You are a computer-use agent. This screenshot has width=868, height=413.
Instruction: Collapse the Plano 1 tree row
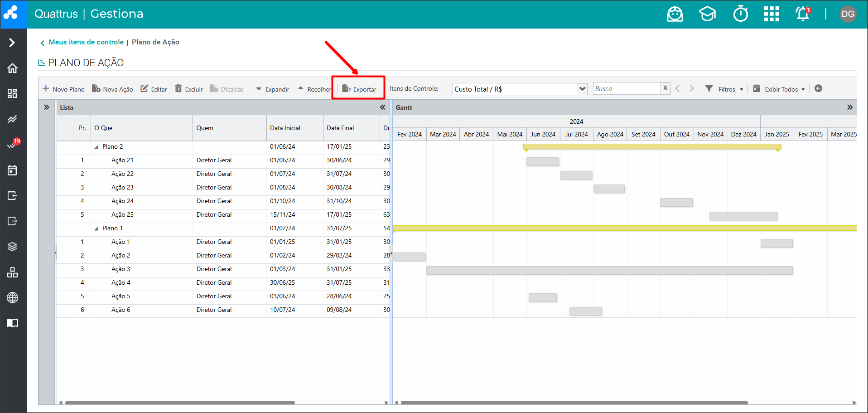click(x=96, y=228)
